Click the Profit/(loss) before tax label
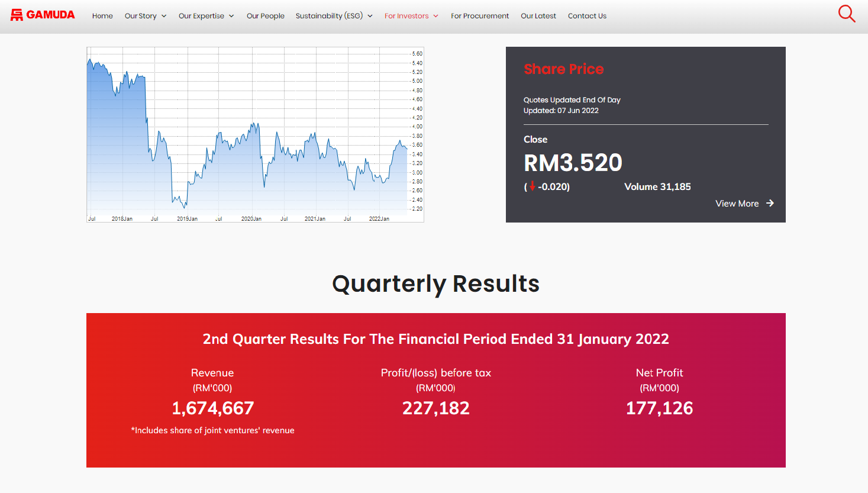The height and width of the screenshot is (493, 868). pyautogui.click(x=436, y=373)
